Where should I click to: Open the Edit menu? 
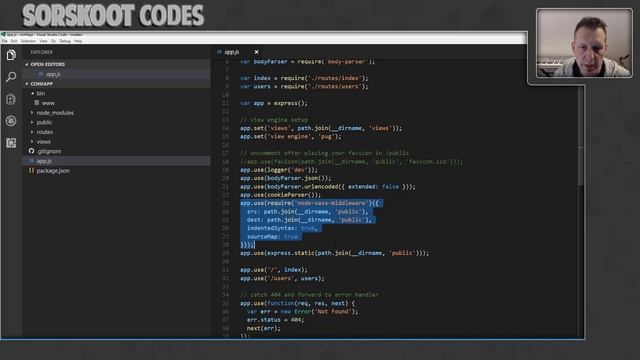[x=14, y=41]
